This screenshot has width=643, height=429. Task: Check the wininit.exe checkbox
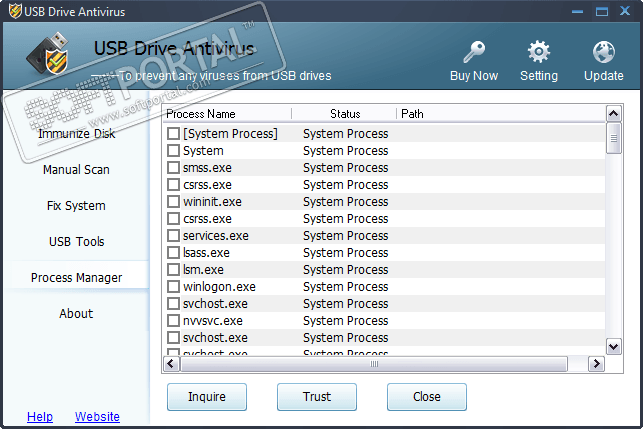coord(173,201)
